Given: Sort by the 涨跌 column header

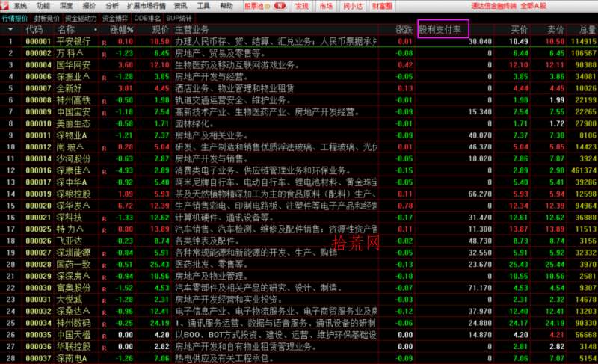Looking at the screenshot, I should (404, 30).
